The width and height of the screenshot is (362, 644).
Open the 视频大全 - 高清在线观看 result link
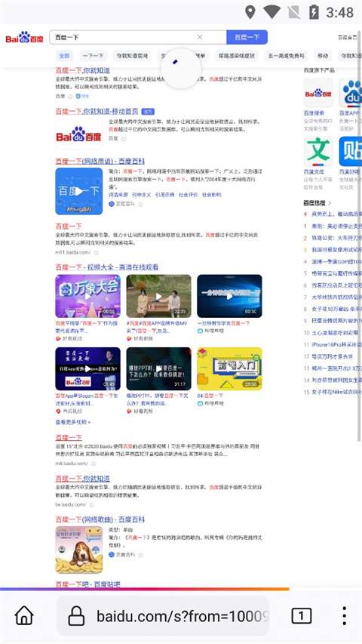(x=106, y=267)
